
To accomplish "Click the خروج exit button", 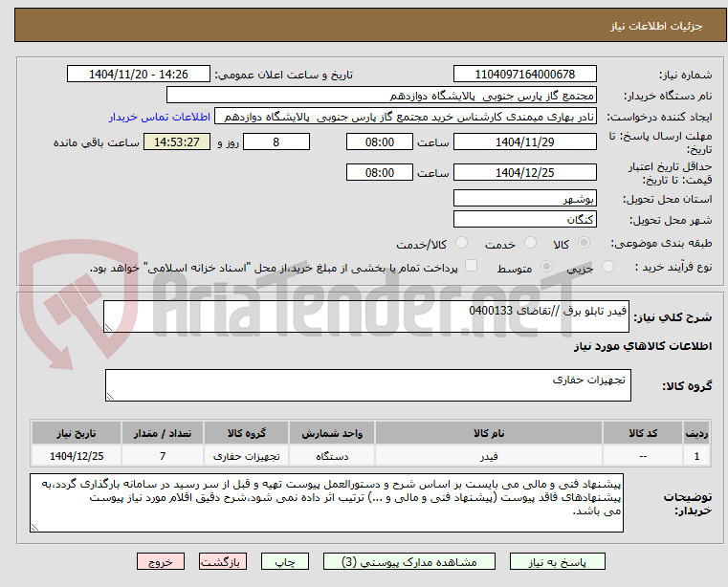I will click(x=160, y=561).
